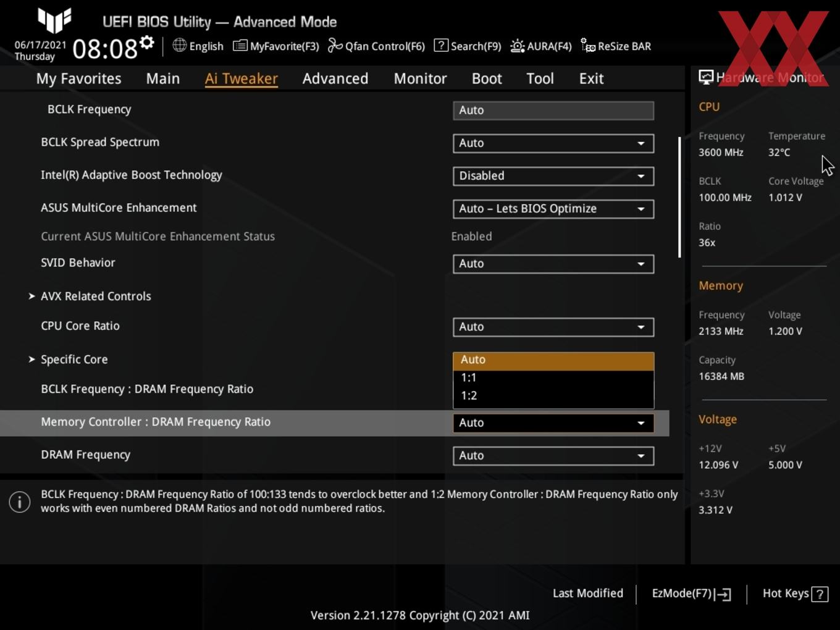Click the +3.3V reading 3.312 V

(x=715, y=510)
